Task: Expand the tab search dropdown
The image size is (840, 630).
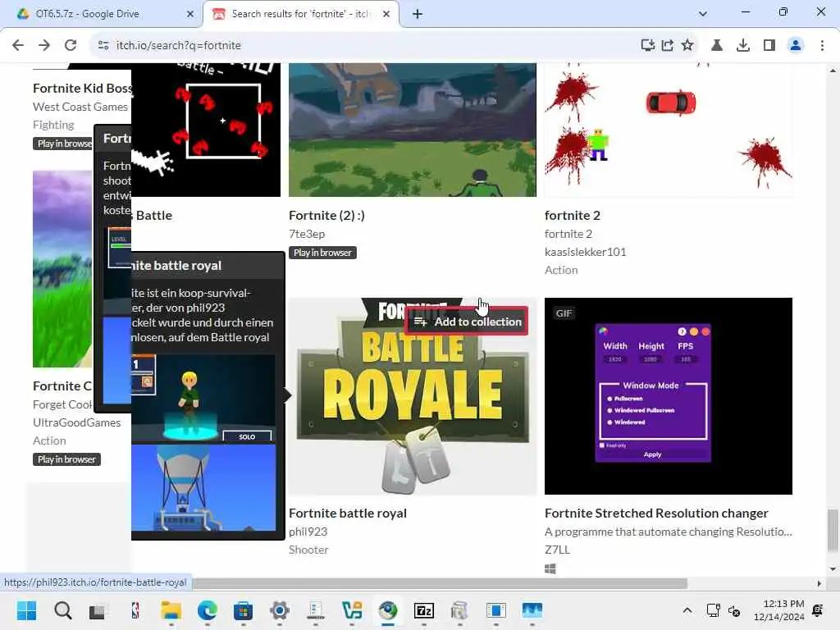Action: pos(703,14)
